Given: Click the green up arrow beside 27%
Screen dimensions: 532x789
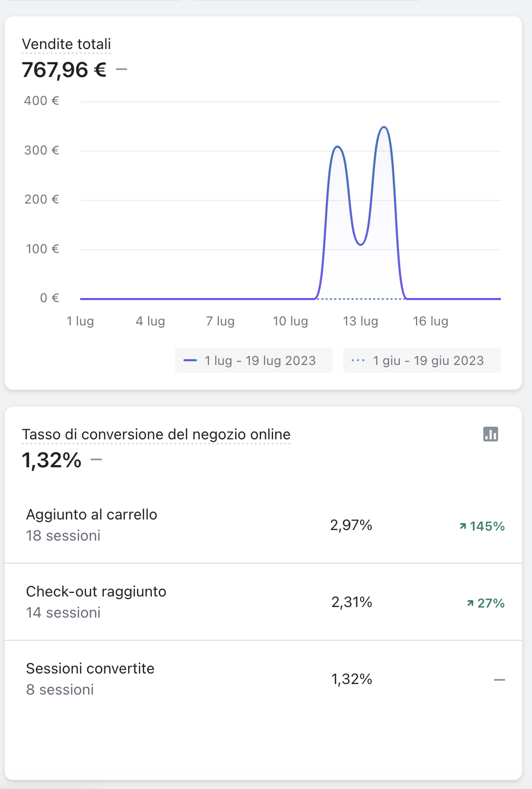Looking at the screenshot, I should (x=470, y=603).
